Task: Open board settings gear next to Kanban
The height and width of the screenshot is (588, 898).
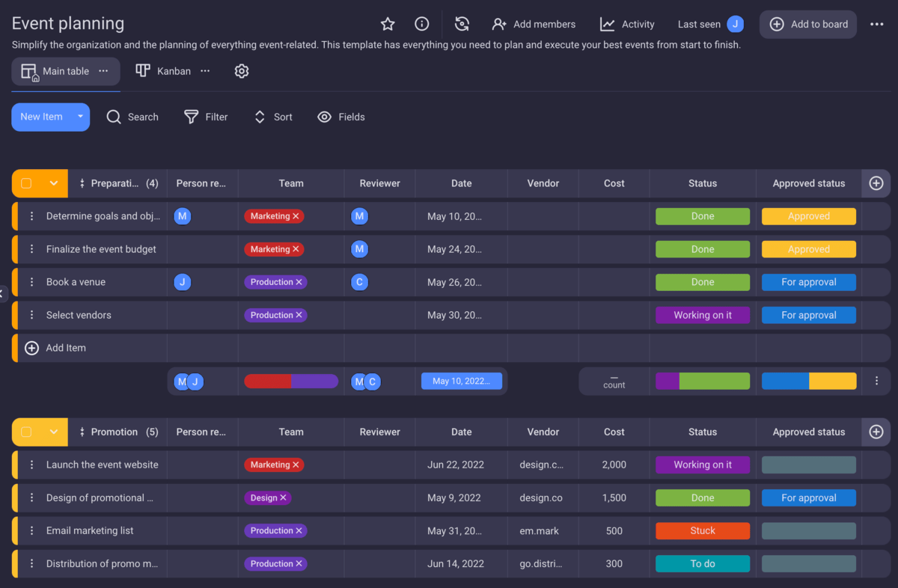Action: pos(241,70)
